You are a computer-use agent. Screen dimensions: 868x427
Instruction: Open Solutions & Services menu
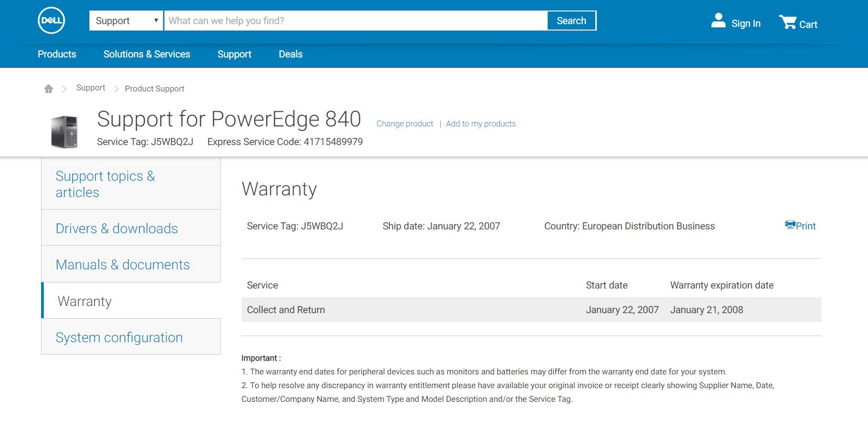pyautogui.click(x=147, y=54)
